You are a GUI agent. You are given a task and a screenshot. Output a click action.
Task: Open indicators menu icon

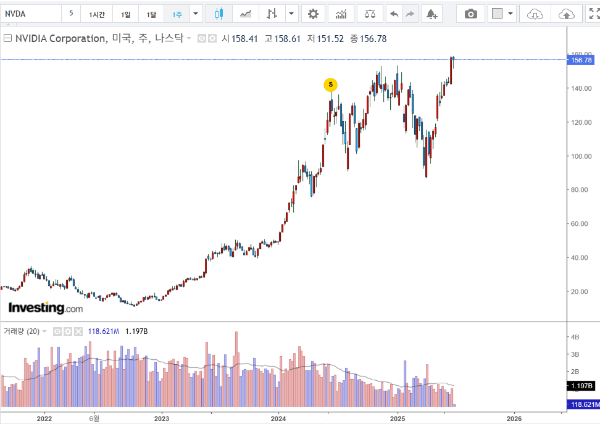pos(341,14)
